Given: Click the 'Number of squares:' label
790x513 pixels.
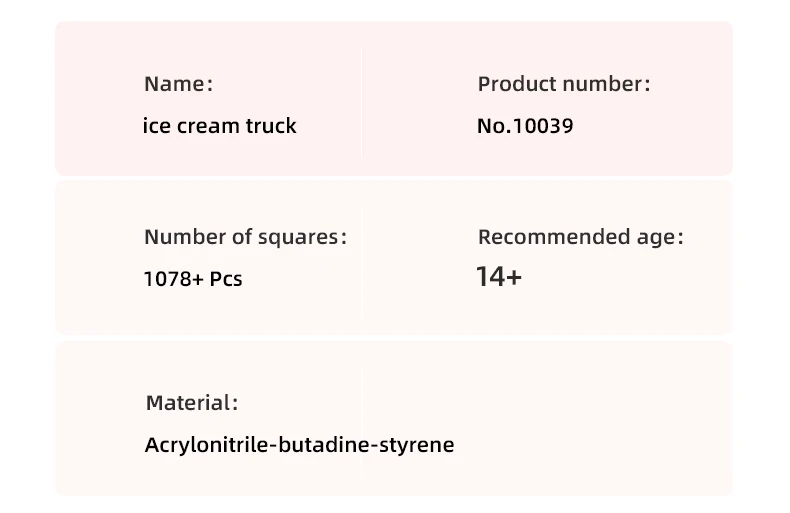Looking at the screenshot, I should (245, 237).
